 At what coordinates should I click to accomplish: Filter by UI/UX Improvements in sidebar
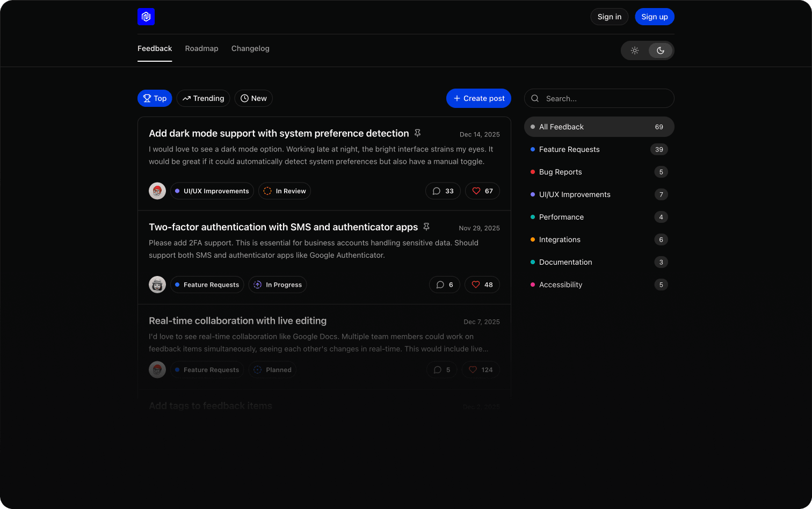coord(599,194)
